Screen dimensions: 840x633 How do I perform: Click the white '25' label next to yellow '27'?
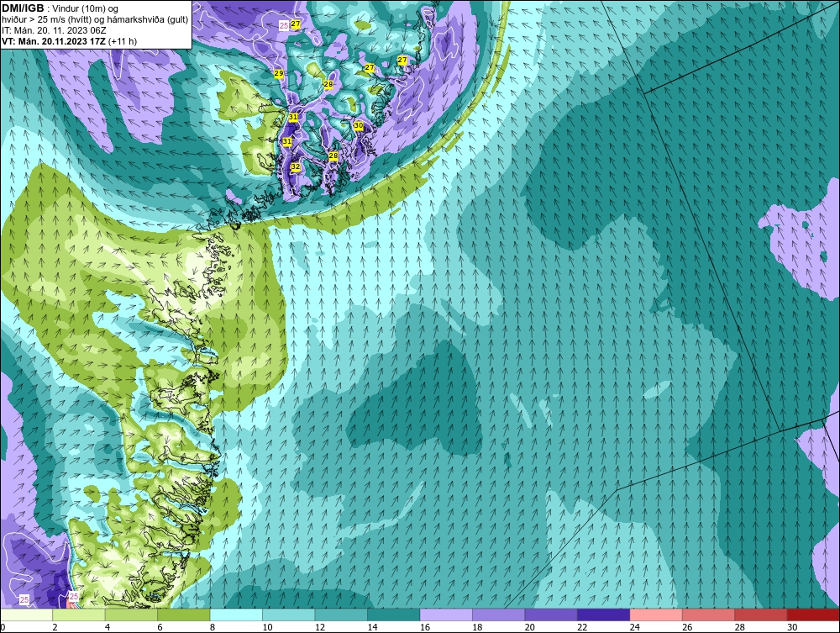click(285, 25)
